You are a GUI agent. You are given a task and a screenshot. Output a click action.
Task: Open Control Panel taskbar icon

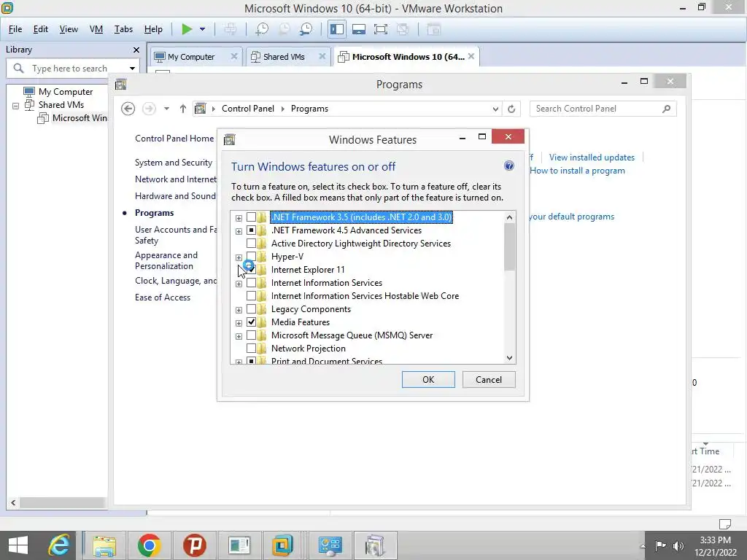point(330,545)
